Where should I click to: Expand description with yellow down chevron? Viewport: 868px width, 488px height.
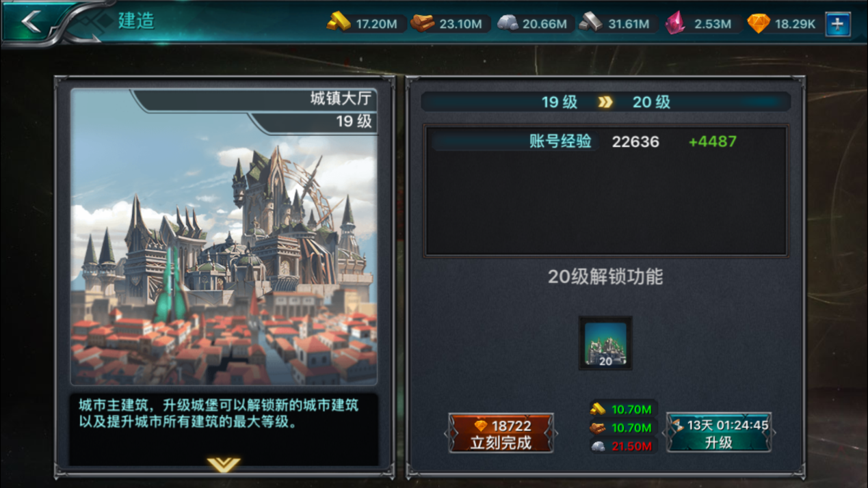[224, 465]
